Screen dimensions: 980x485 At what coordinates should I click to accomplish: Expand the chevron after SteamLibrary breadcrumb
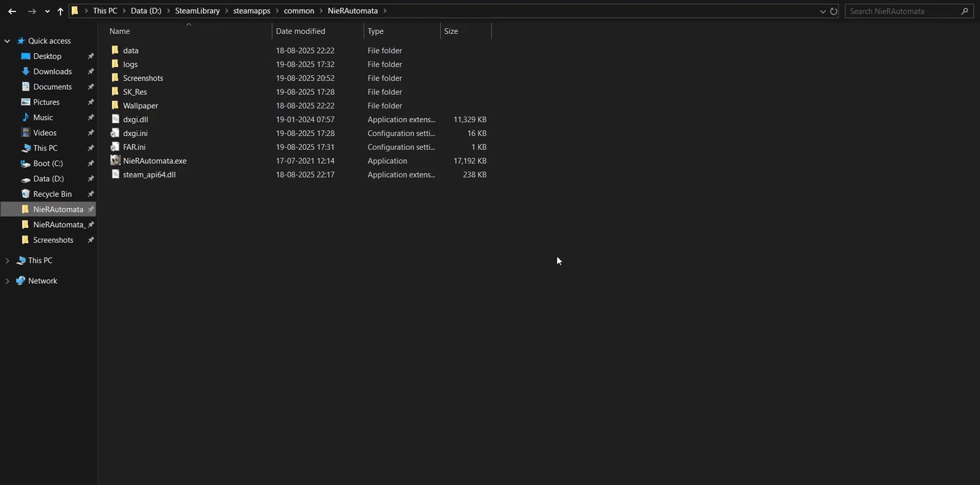point(226,11)
